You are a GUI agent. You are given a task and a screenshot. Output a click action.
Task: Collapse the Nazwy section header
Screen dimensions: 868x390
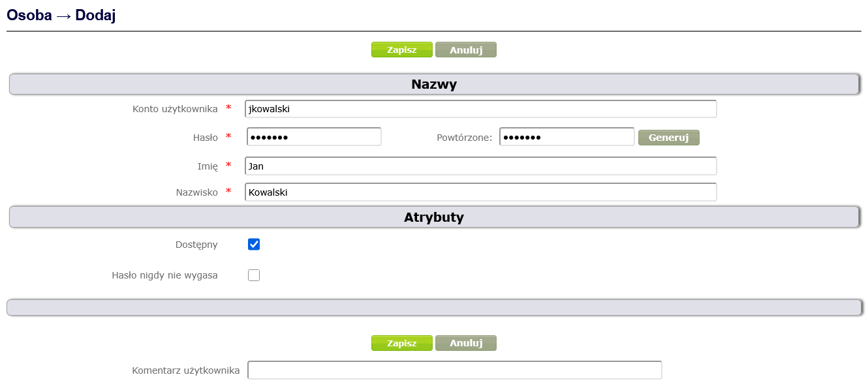pyautogui.click(x=433, y=84)
